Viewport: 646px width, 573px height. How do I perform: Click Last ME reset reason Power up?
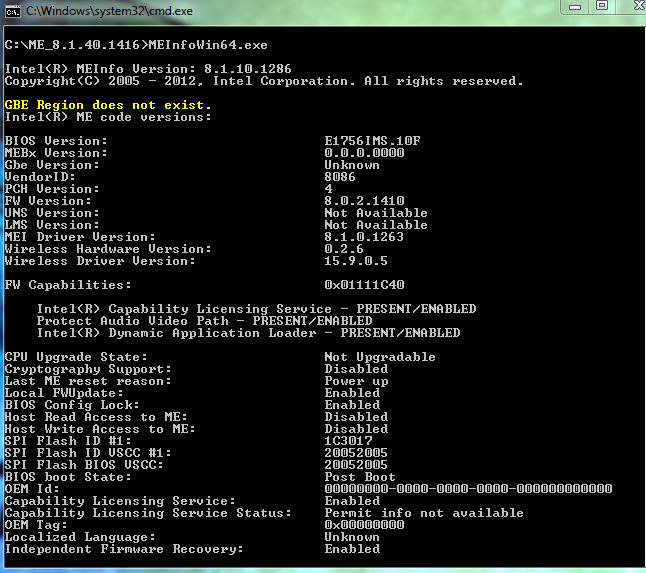tap(356, 381)
